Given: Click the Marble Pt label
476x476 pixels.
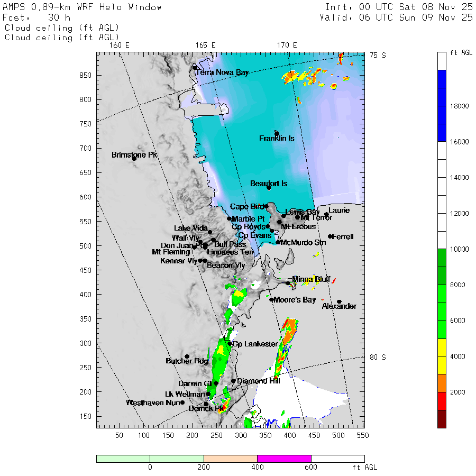Looking at the screenshot, I should (x=248, y=219).
